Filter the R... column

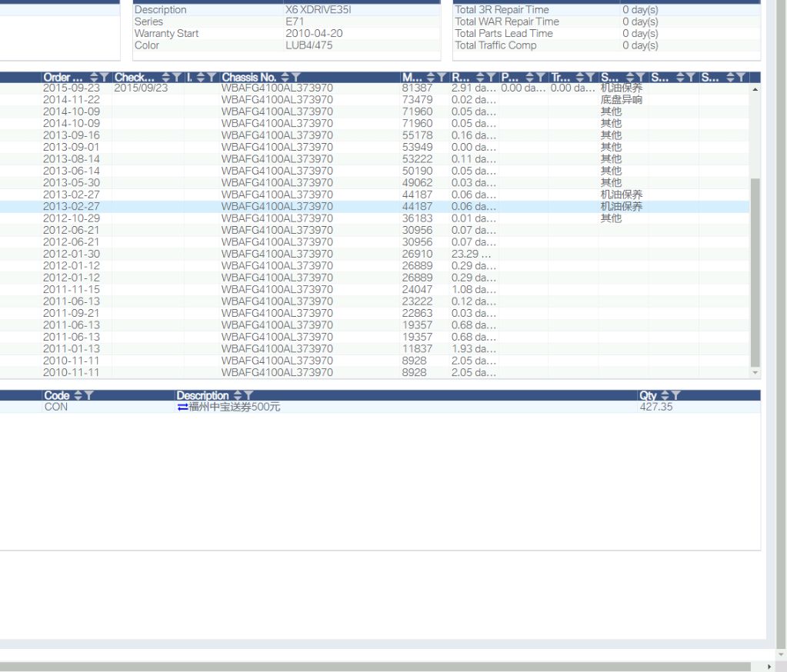pos(491,77)
